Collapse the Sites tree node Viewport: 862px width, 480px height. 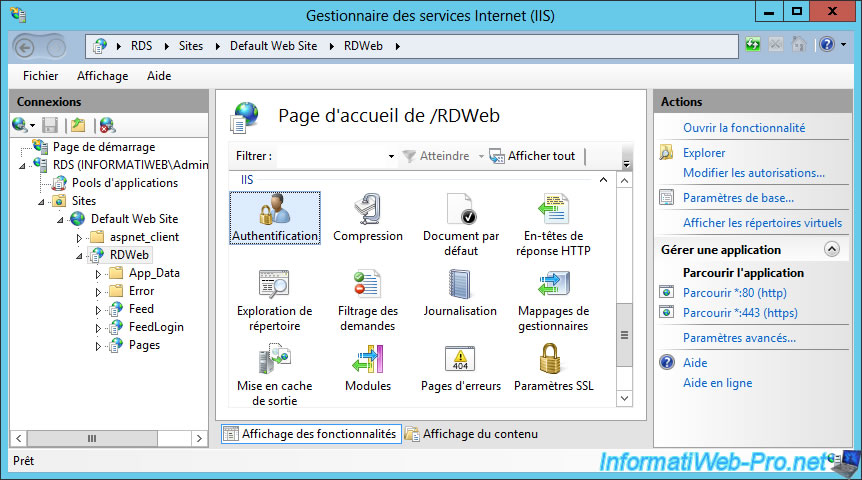click(x=41, y=202)
